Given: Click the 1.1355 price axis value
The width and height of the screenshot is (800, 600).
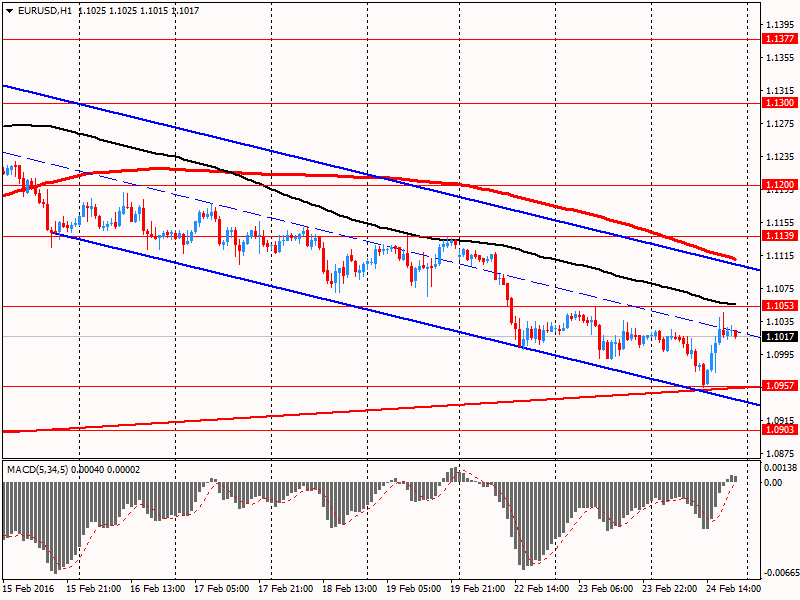Looking at the screenshot, I should point(780,58).
